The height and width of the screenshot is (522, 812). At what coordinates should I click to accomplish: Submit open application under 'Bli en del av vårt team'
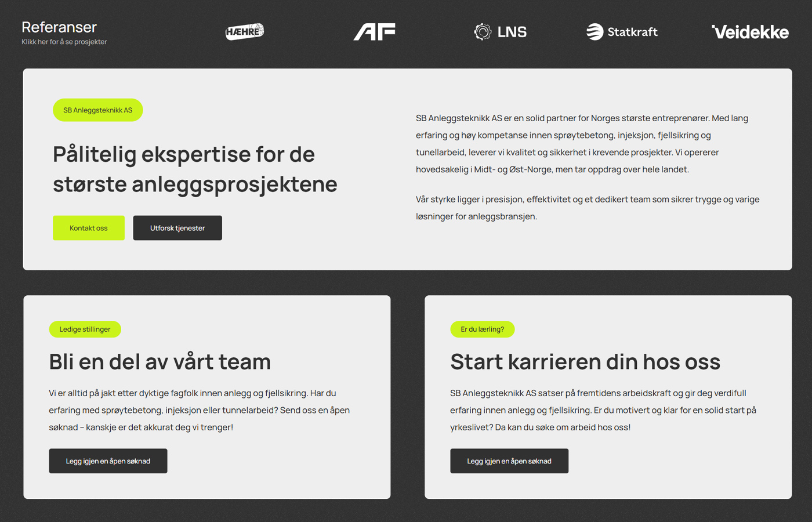pyautogui.click(x=108, y=461)
